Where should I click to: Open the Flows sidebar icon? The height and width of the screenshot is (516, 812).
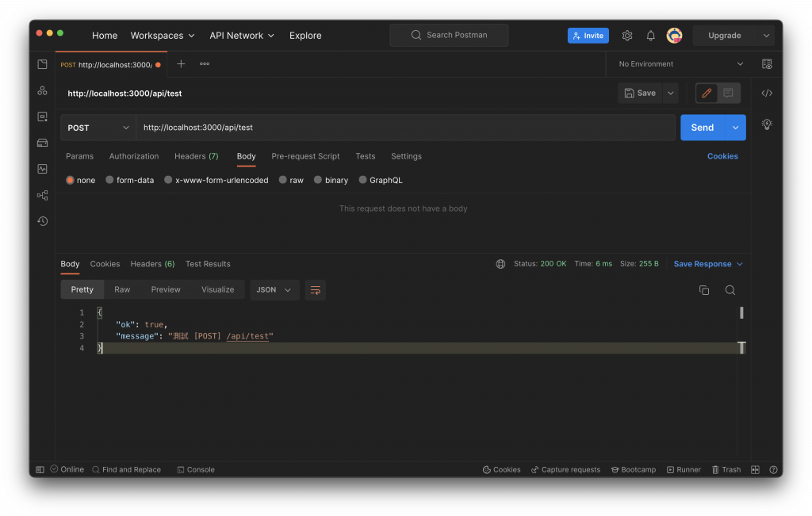[x=43, y=195]
